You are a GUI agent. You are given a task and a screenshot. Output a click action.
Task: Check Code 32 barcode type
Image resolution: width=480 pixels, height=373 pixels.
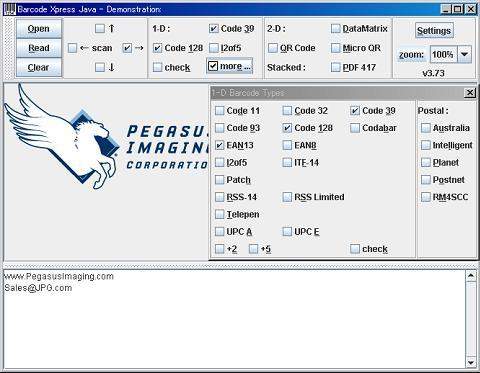(287, 111)
